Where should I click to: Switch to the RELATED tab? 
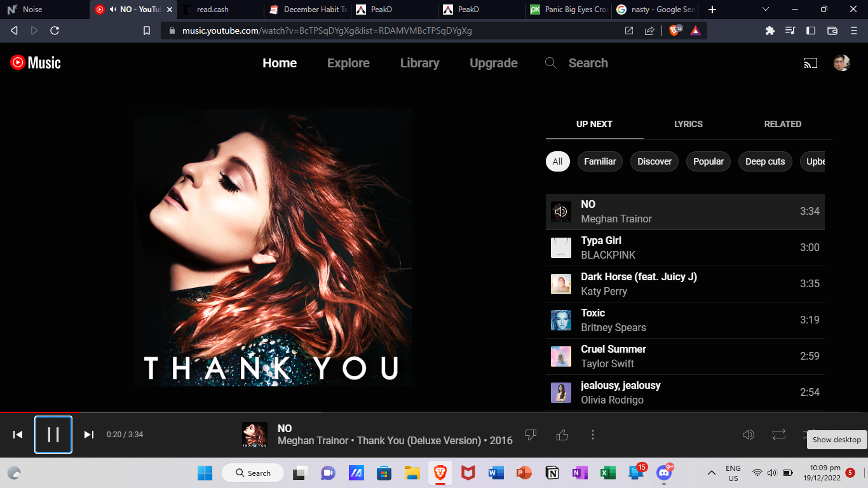point(783,124)
